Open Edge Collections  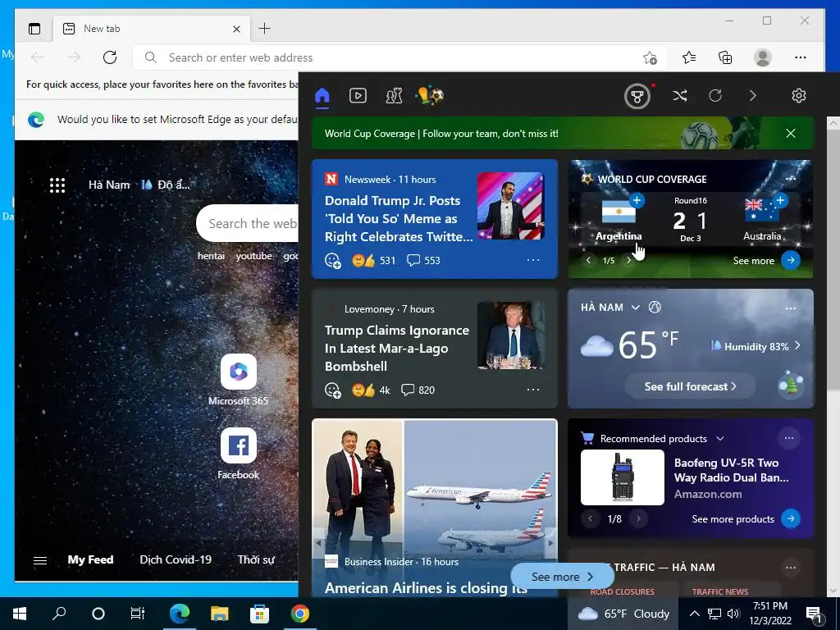click(x=725, y=57)
